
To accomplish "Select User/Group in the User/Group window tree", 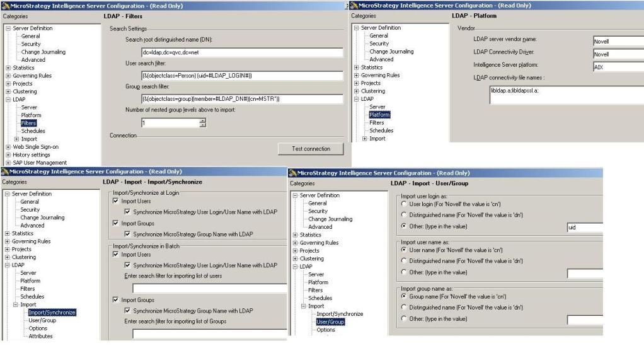I will [330, 322].
